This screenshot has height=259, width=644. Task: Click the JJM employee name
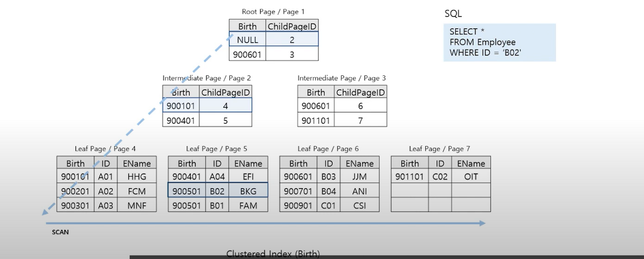tap(360, 177)
